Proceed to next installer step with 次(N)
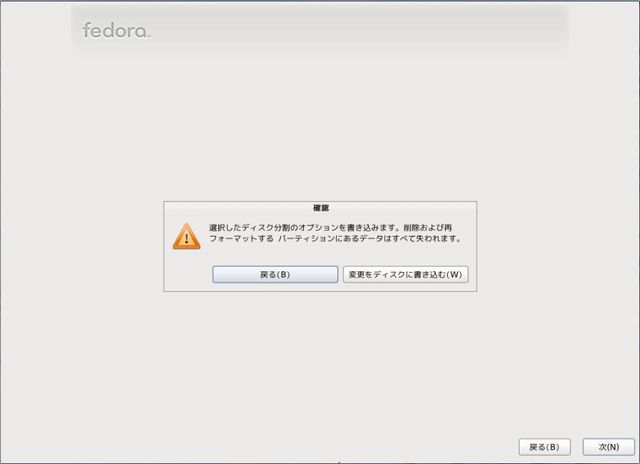640x464 pixels. click(x=609, y=447)
